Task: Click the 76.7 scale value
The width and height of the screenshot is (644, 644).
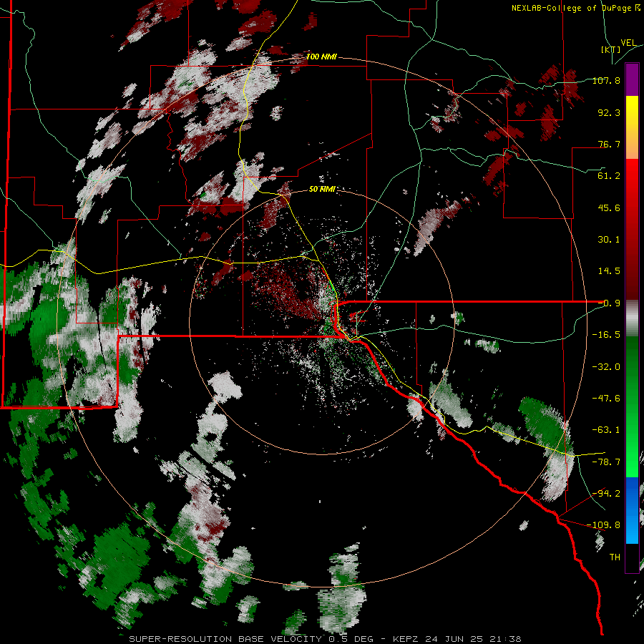Action: pos(609,144)
